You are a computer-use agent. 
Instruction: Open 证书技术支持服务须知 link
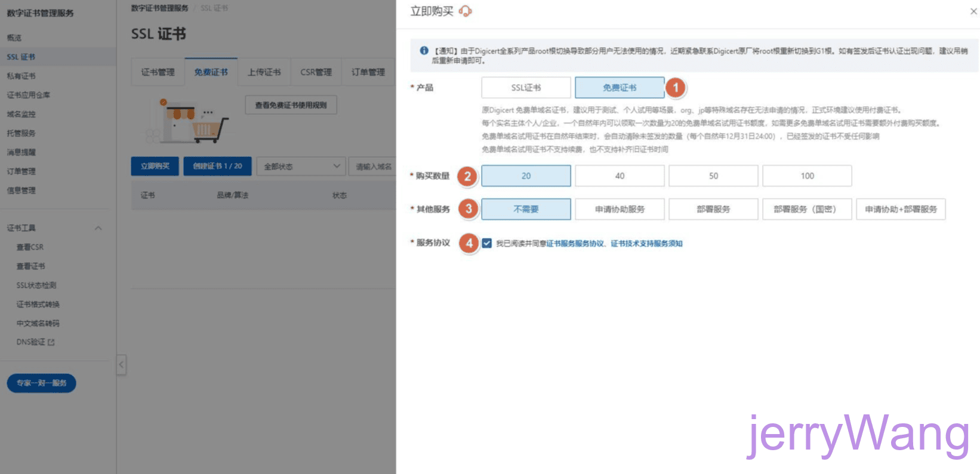[646, 243]
